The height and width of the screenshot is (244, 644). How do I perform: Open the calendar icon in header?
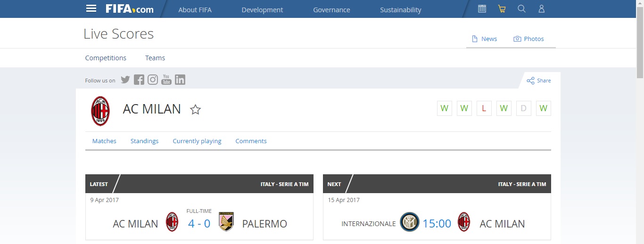pos(482,9)
